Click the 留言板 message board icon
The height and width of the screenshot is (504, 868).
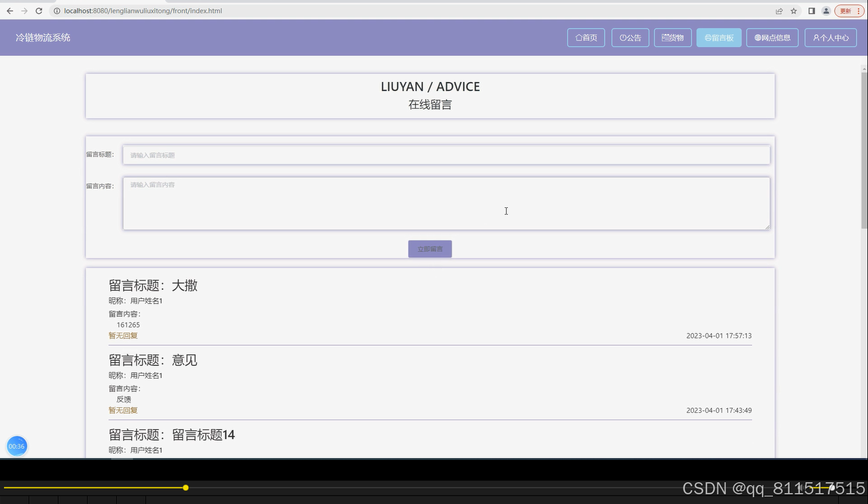point(708,37)
